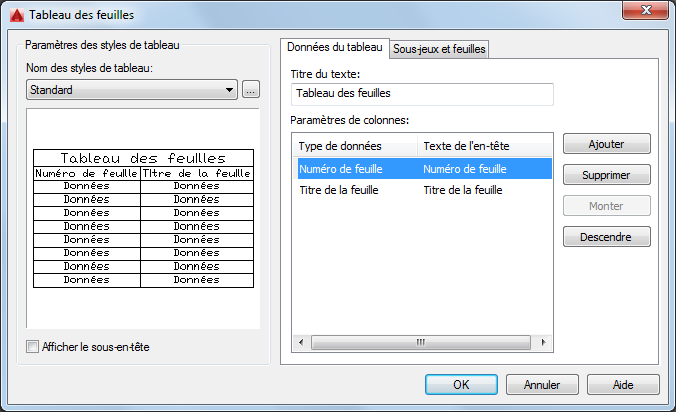Viewport: 676px width, 412px height.
Task: Close the Tableau des feuilles dialog
Action: (x=645, y=10)
